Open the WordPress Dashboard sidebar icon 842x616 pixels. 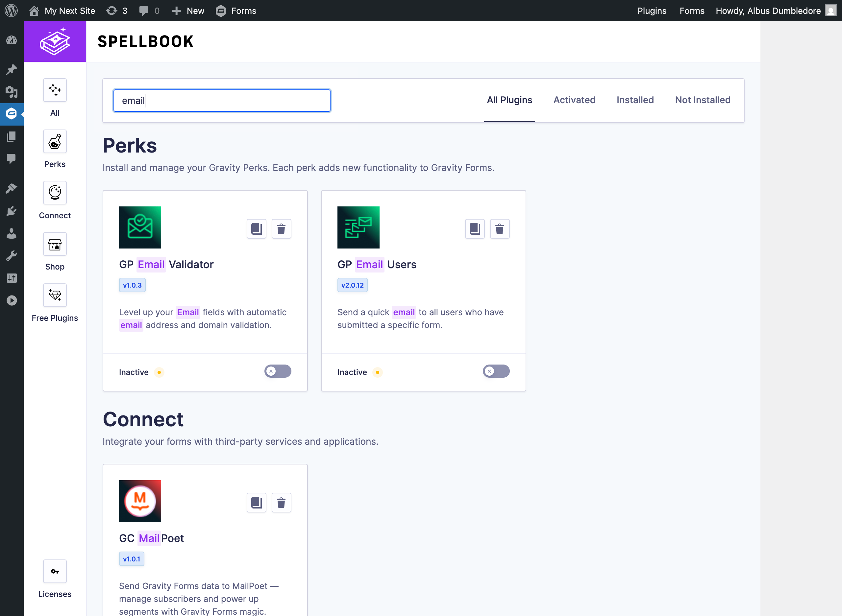click(x=12, y=40)
